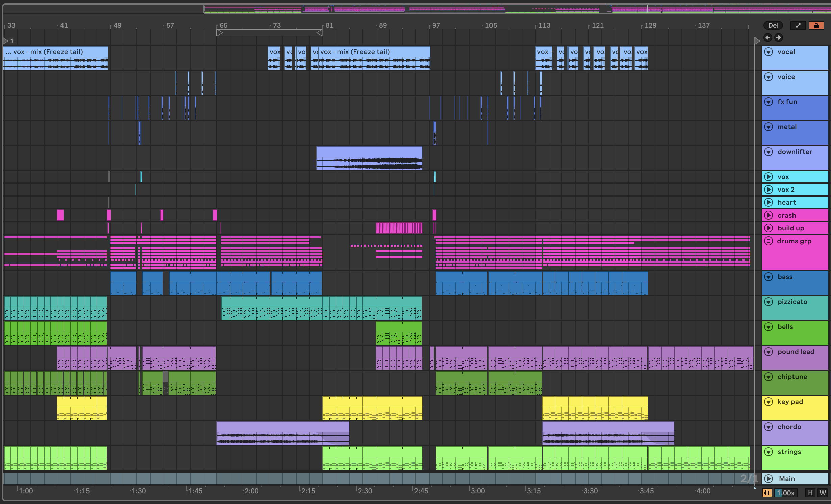831x504 pixels.
Task: Toggle the Lock Envelopes button
Action: [x=816, y=25]
